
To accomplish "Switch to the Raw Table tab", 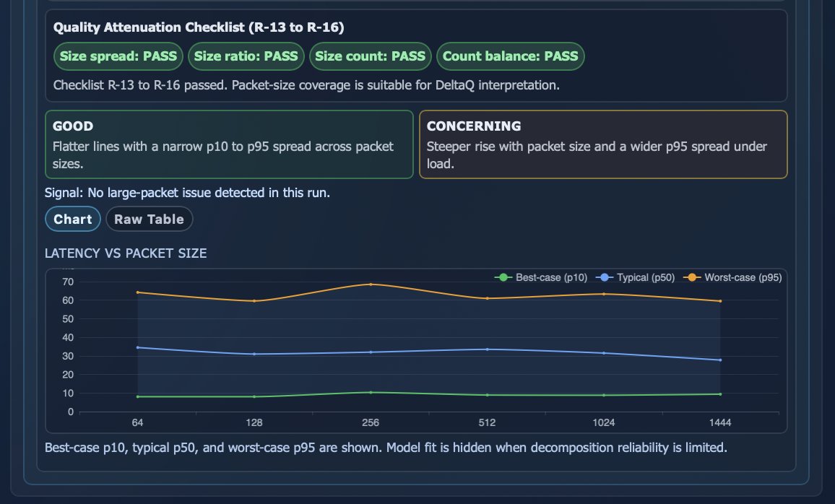I will click(x=149, y=220).
